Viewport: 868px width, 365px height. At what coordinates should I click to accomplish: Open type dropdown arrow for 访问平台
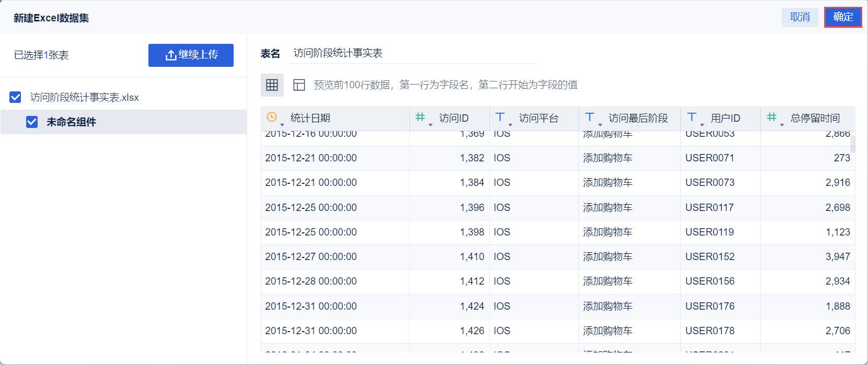511,125
